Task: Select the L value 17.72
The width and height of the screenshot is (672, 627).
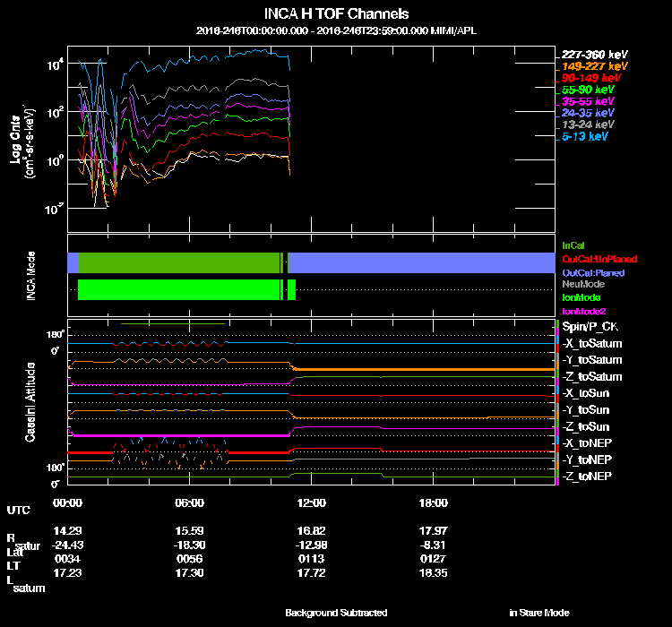Action: tap(311, 573)
